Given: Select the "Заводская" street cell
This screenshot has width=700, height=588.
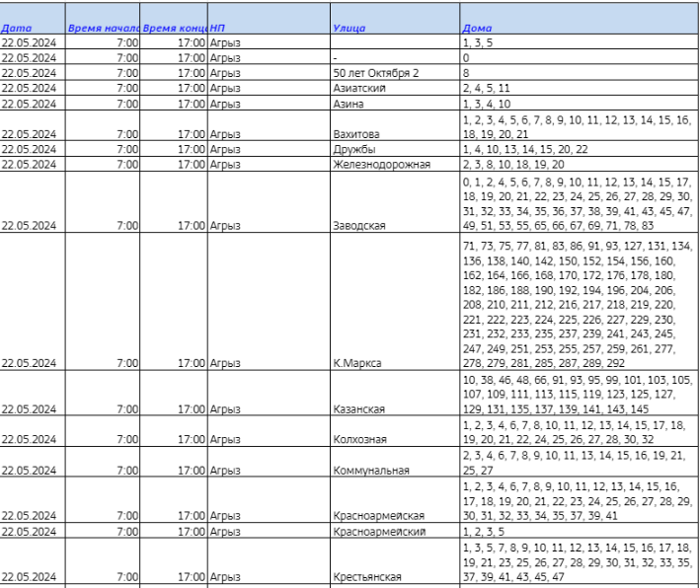Looking at the screenshot, I should coord(358,224).
